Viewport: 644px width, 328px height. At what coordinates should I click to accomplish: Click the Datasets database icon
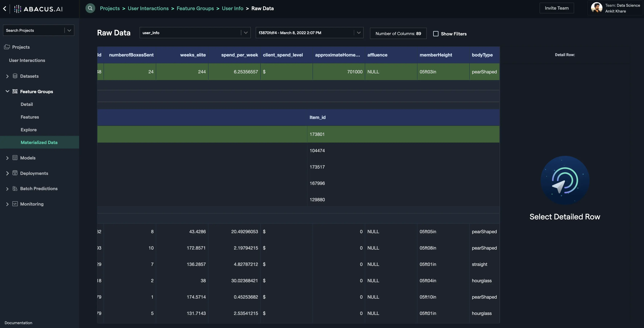15,76
